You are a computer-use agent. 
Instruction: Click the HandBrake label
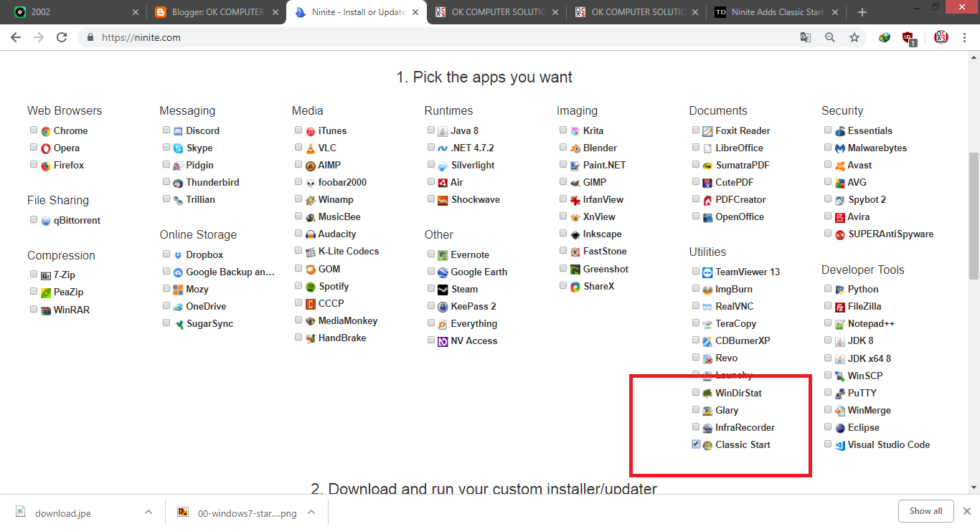[342, 338]
